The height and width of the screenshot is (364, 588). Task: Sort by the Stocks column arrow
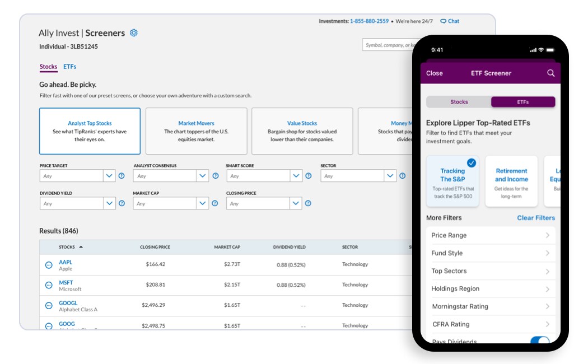click(x=81, y=247)
